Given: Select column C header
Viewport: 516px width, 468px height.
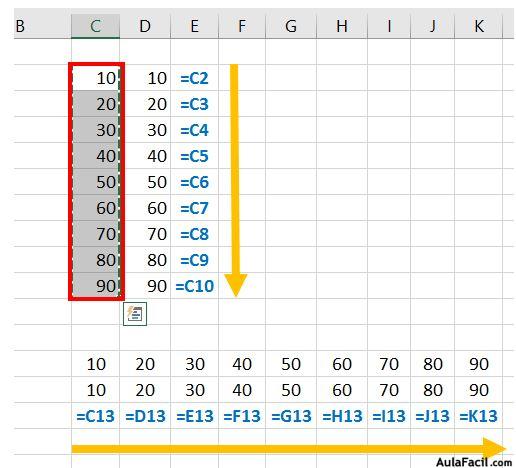Looking at the screenshot, I should tap(95, 26).
